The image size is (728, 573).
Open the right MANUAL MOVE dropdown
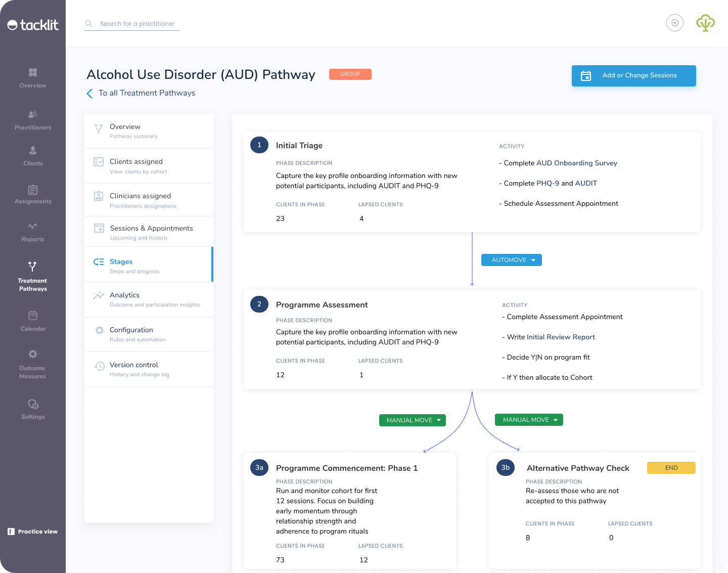pos(529,420)
